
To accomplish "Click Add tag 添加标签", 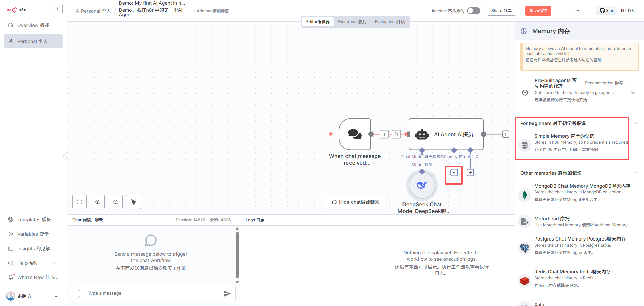I will point(211,11).
